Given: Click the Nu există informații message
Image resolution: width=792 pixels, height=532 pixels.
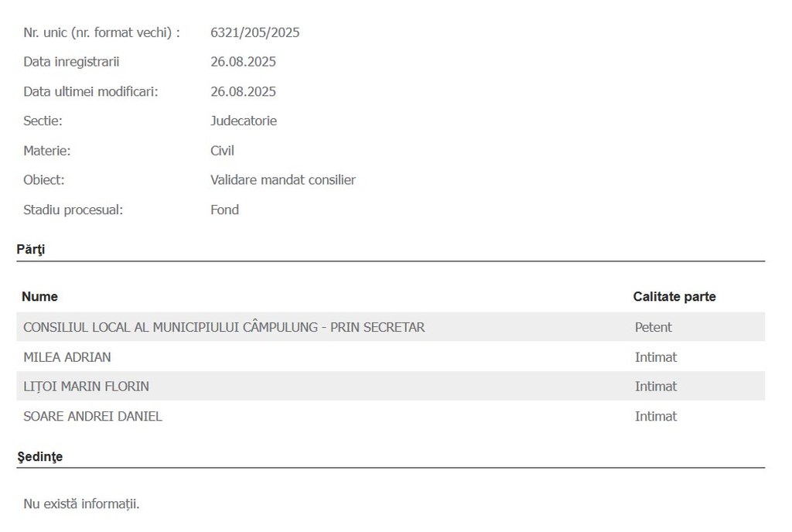Looking at the screenshot, I should 81,503.
